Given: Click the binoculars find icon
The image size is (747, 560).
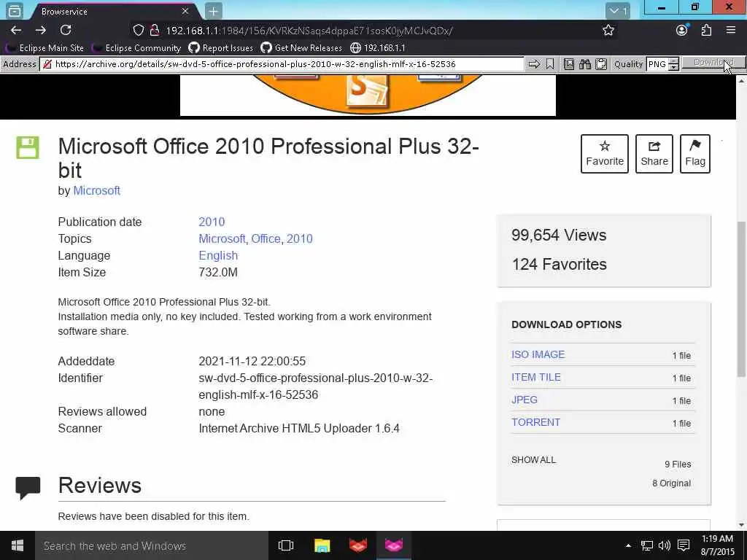Looking at the screenshot, I should point(585,64).
